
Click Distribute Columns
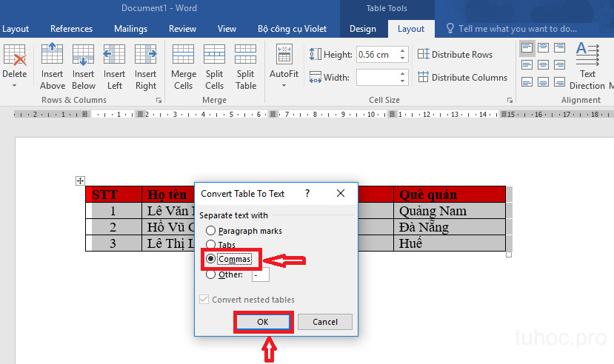point(462,78)
